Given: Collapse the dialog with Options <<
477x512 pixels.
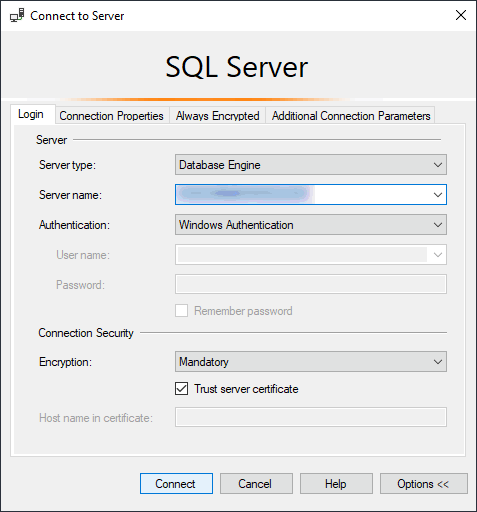Looking at the screenshot, I should tap(424, 484).
